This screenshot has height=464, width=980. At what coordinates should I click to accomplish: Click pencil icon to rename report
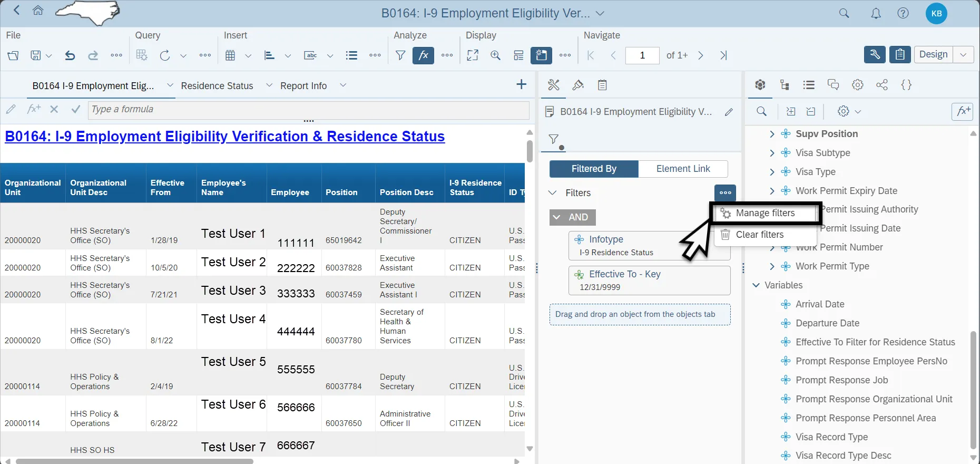(x=729, y=112)
